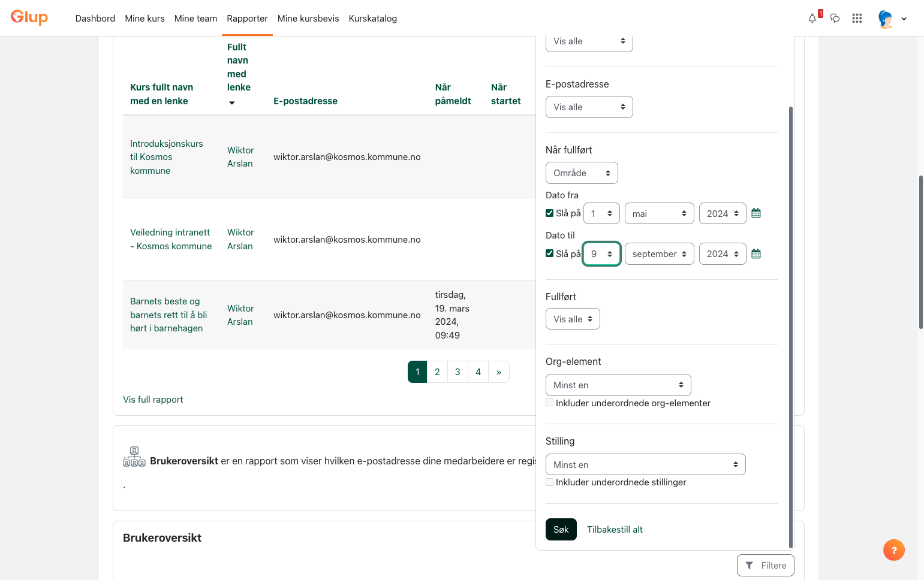
Task: Click the Tilbakestill alt link
Action: 615,530
